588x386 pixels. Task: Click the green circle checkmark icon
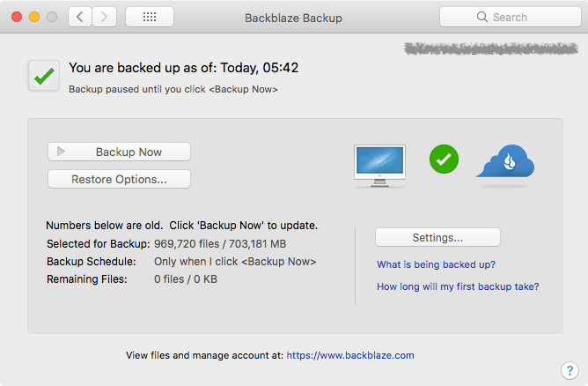(444, 160)
